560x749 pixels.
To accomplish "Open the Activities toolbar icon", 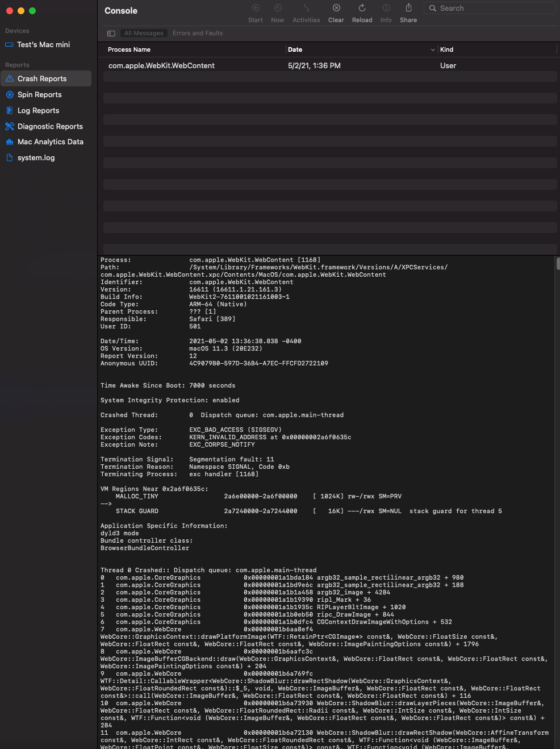I will pyautogui.click(x=306, y=8).
